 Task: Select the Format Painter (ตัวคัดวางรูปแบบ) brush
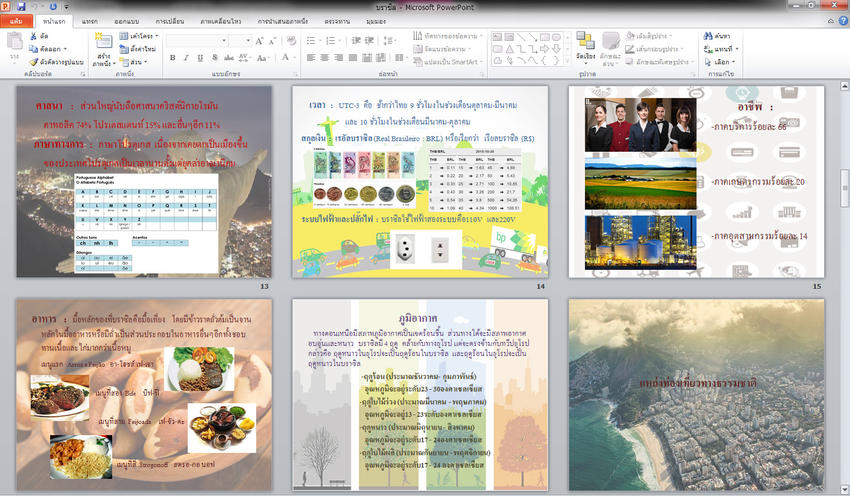point(34,62)
